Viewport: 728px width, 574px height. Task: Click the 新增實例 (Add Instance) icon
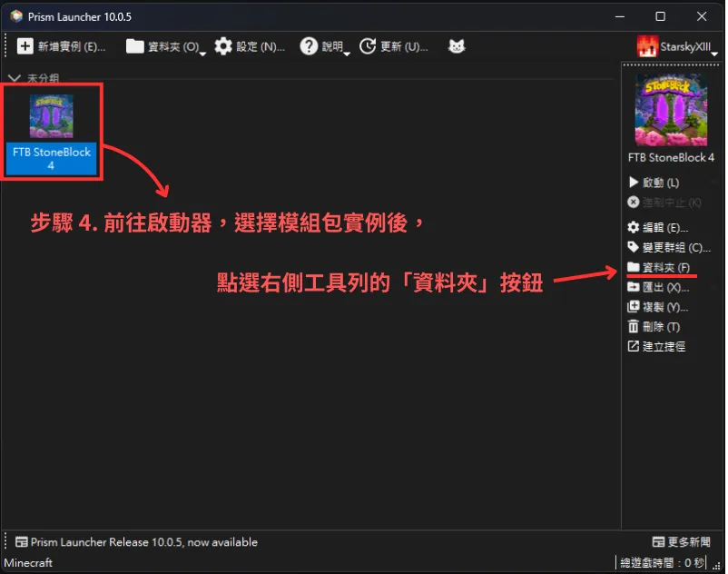pos(25,46)
